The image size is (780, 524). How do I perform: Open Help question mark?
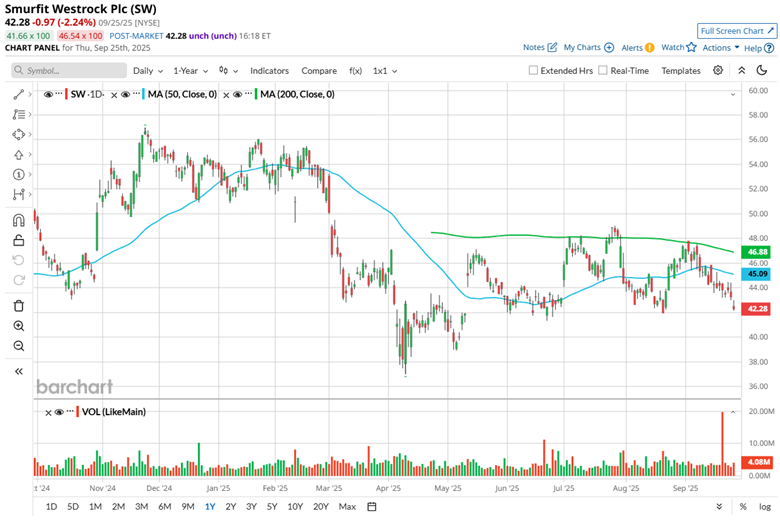pos(769,48)
